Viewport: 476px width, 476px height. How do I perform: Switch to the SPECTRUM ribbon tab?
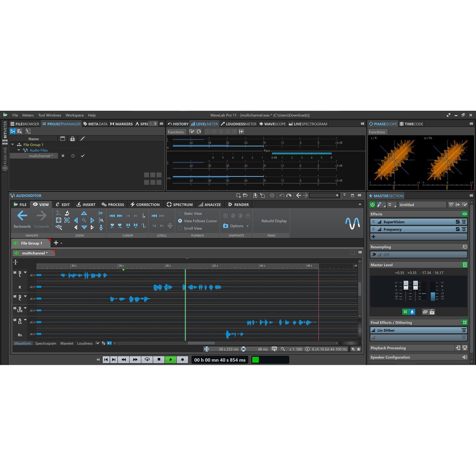180,205
